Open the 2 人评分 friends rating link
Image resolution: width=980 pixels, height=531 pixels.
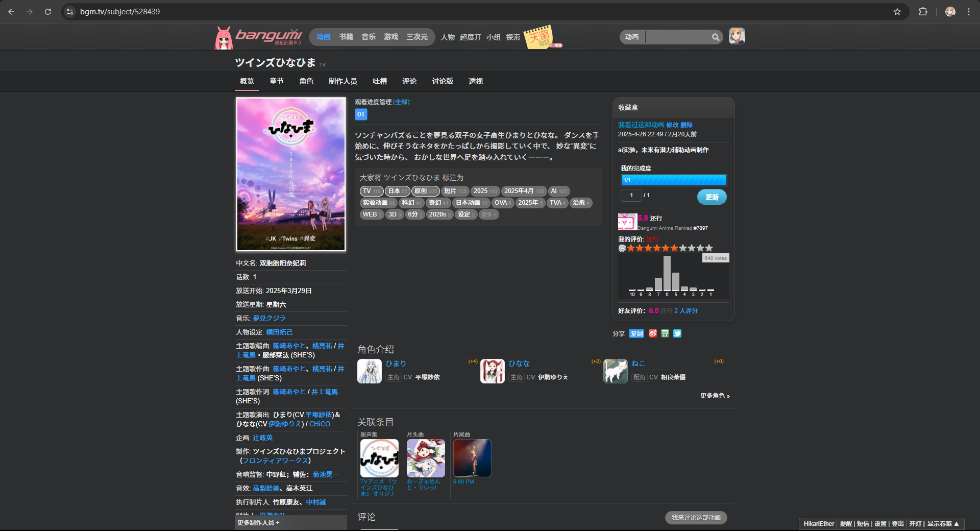[686, 310]
